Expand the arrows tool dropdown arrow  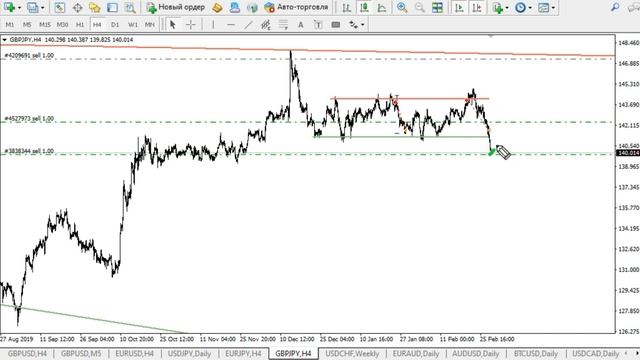362,25
